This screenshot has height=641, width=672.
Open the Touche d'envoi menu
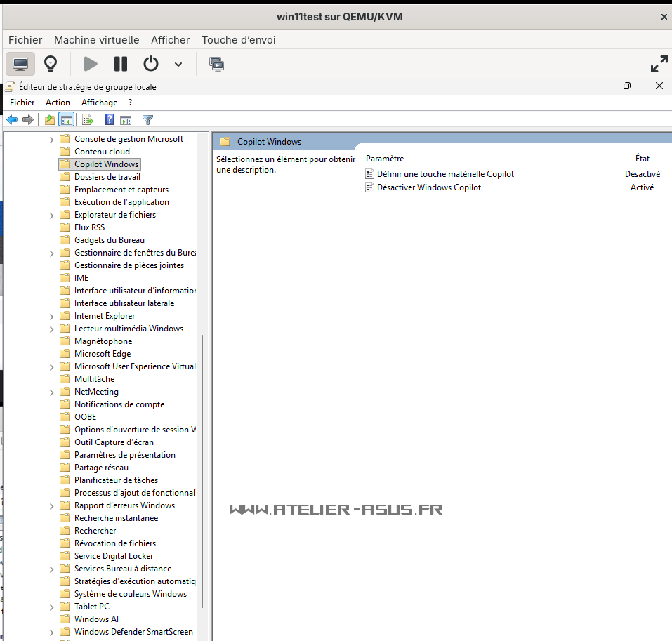[238, 40]
